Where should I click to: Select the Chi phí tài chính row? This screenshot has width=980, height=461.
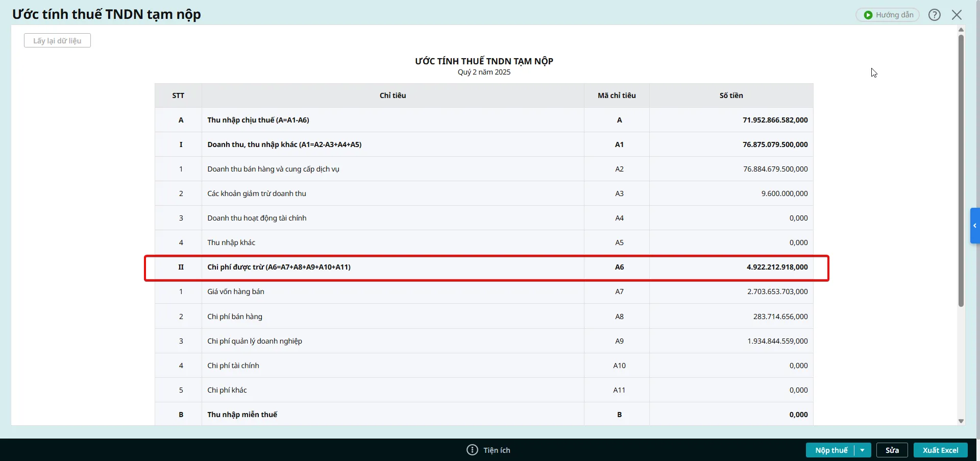[x=484, y=366]
